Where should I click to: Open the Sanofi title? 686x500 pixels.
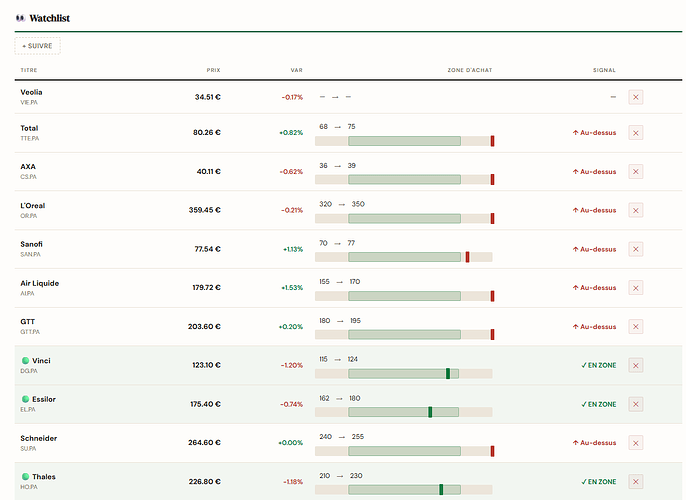click(32, 244)
